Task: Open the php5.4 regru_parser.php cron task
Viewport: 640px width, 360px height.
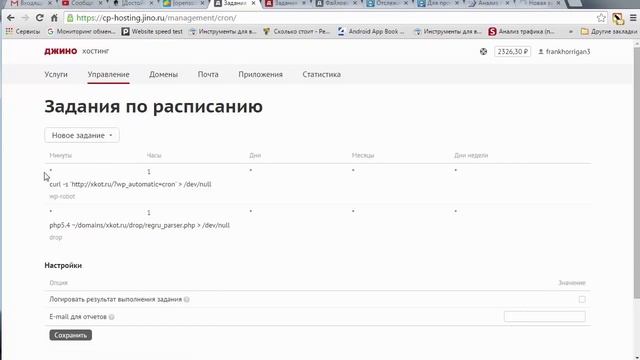Action: pyautogui.click(x=140, y=225)
